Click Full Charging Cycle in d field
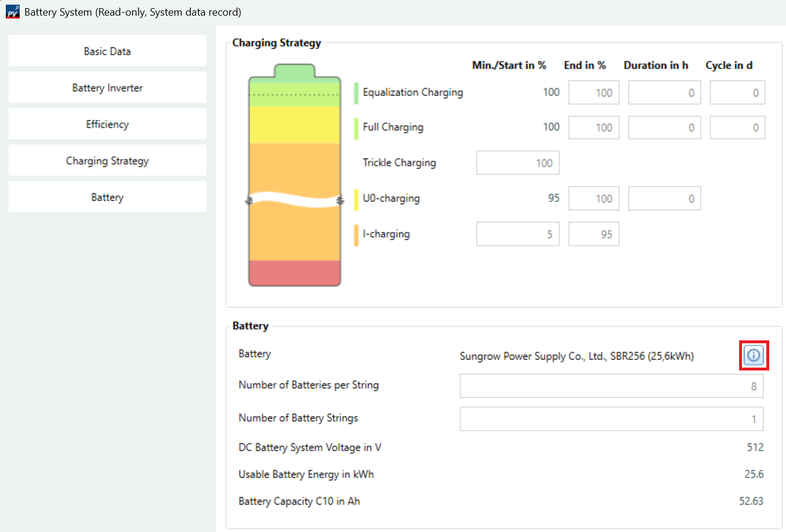The image size is (786, 532). [737, 128]
